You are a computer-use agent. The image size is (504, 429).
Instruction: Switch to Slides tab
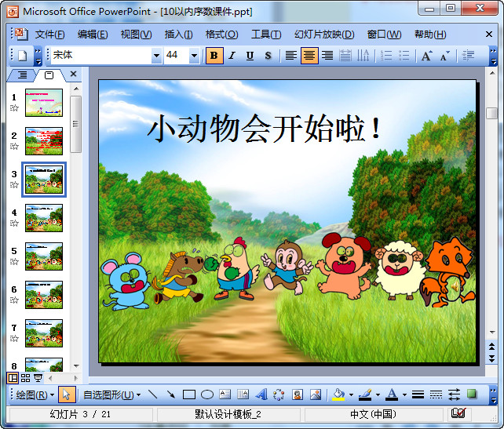coord(49,75)
